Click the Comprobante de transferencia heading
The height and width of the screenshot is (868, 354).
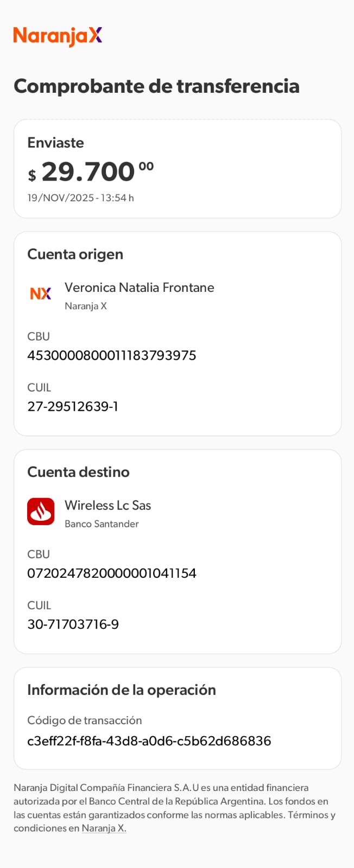click(156, 86)
